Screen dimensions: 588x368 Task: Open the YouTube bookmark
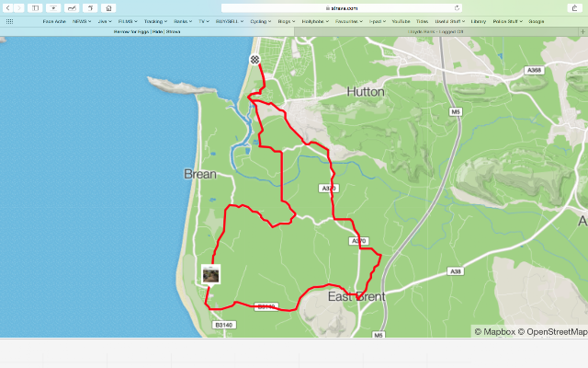coord(401,21)
